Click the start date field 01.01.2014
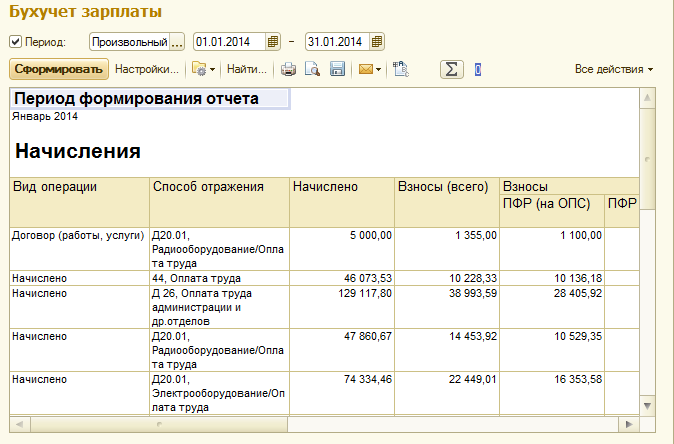The height and width of the screenshot is (444, 674). (230, 42)
